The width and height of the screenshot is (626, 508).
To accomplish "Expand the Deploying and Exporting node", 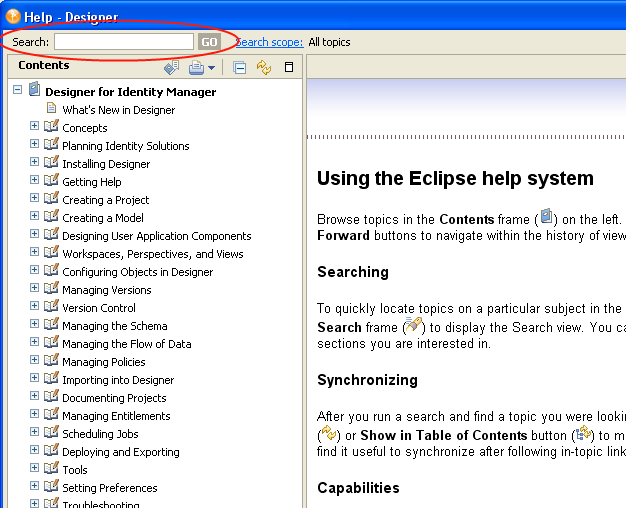I will [34, 449].
